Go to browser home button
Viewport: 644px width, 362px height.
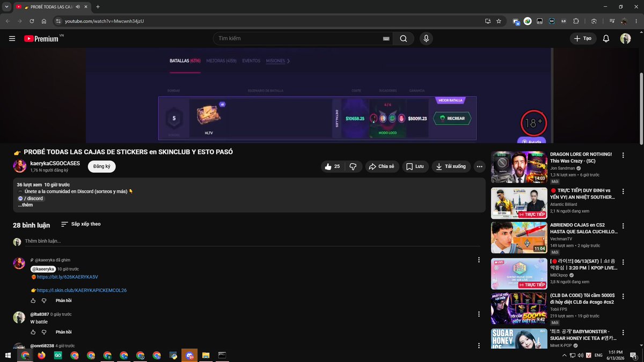coord(44,21)
